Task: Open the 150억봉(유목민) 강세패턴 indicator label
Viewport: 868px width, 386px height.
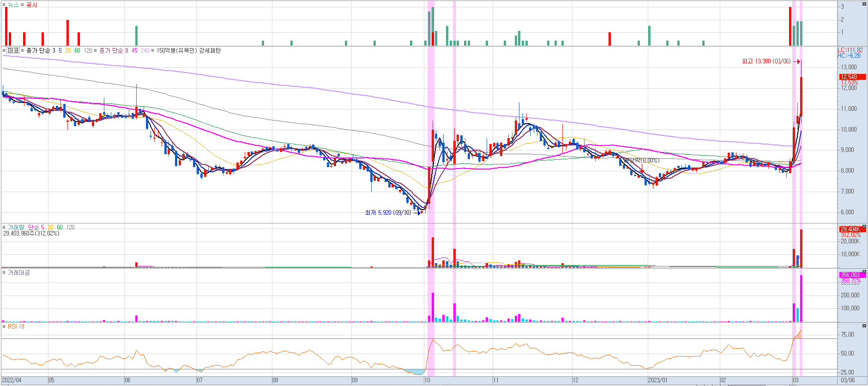Action: click(188, 50)
